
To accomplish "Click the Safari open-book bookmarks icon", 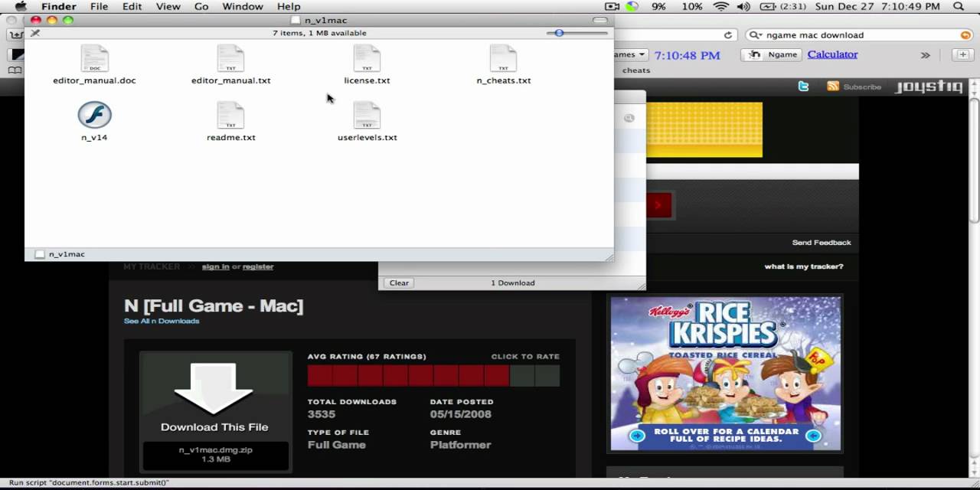I will click(15, 70).
